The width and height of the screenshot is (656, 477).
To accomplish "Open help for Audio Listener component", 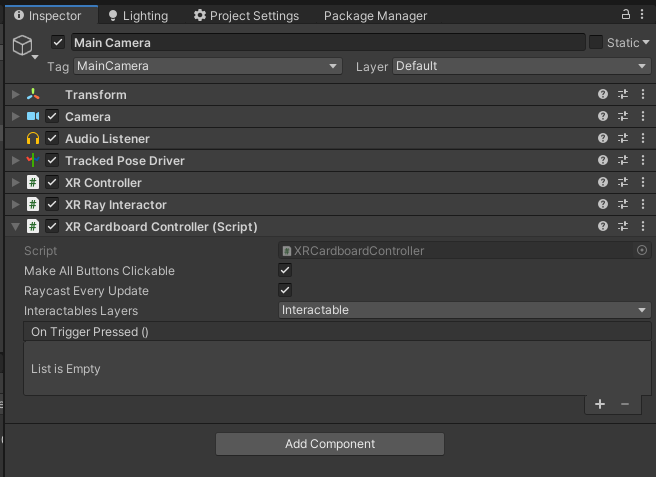I will point(602,138).
